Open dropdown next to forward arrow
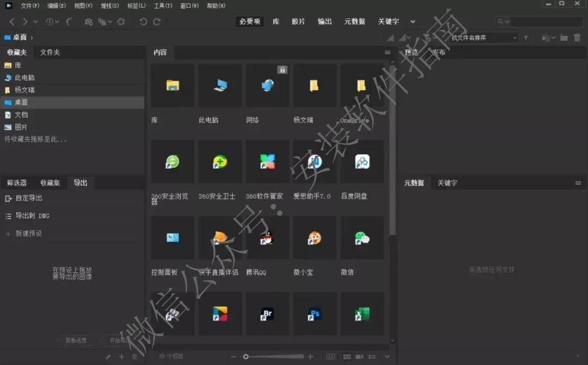The image size is (588, 365). (35, 22)
